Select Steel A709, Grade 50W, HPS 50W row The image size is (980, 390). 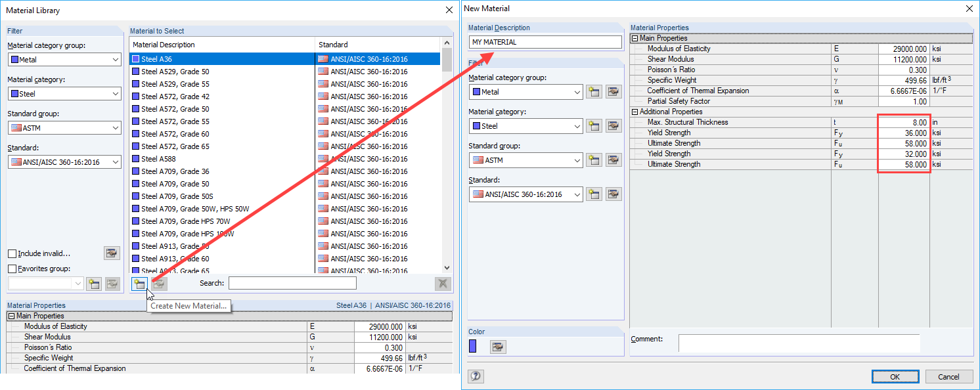[x=284, y=209]
